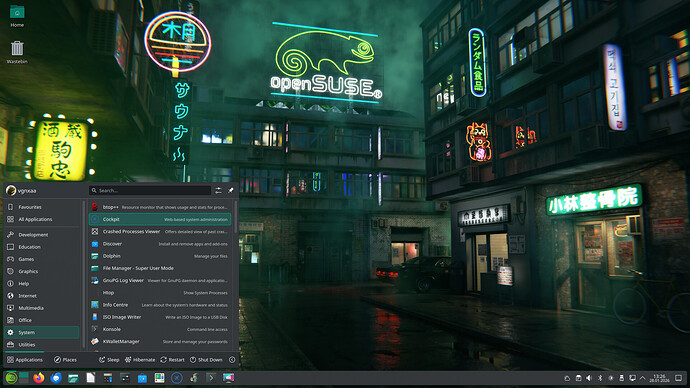Open the brightness and night light tray icon
Screen dimensions: 690x388
[611, 378]
